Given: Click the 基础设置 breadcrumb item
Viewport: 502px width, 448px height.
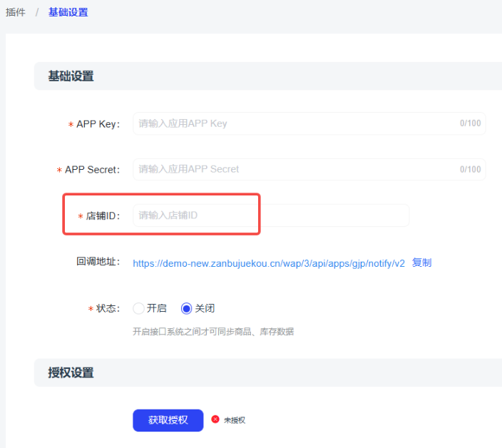Looking at the screenshot, I should pos(68,12).
